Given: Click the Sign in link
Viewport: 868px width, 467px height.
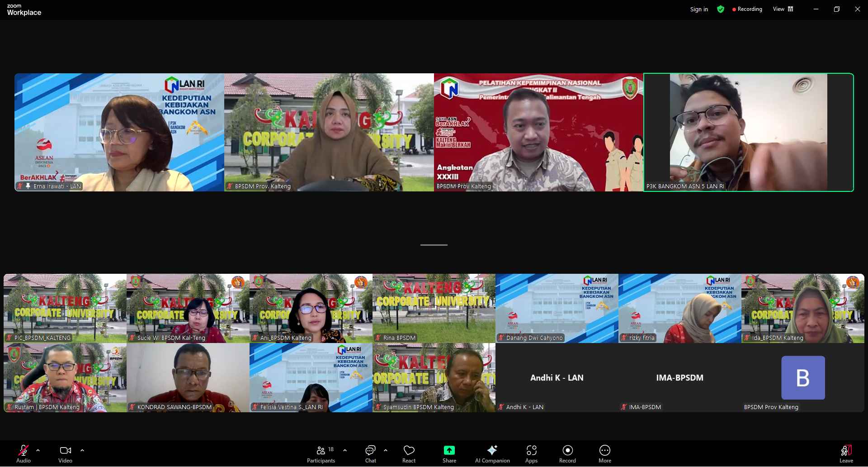Looking at the screenshot, I should pos(699,9).
